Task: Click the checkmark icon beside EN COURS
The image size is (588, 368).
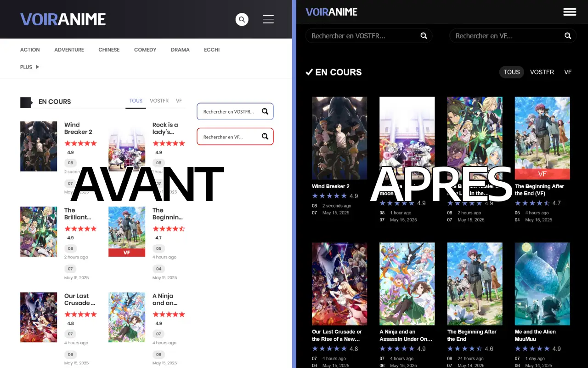Action: [x=310, y=72]
